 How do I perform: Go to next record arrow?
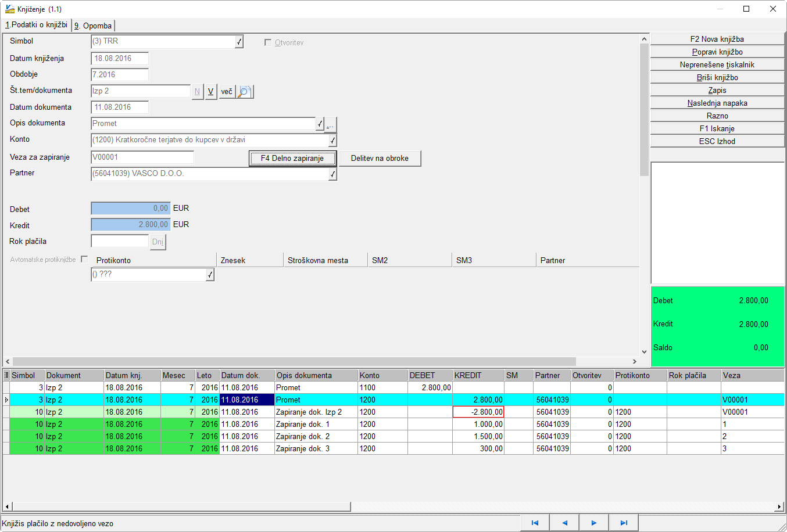594,523
